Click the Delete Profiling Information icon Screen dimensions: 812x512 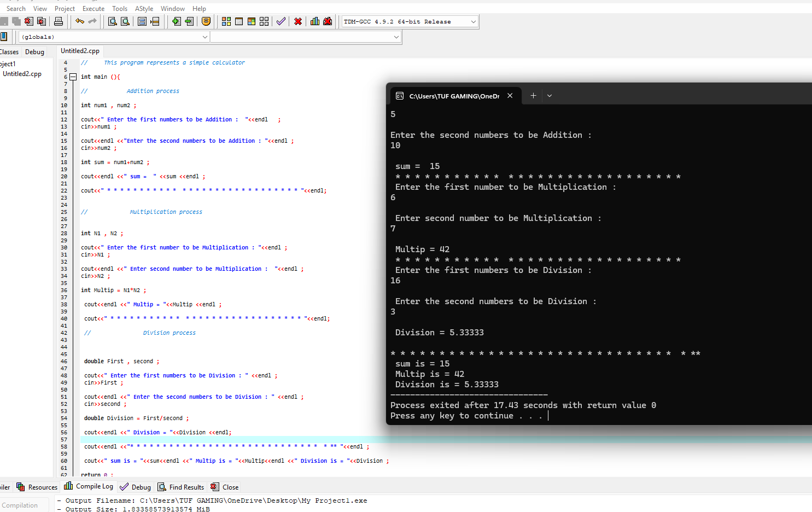(328, 21)
